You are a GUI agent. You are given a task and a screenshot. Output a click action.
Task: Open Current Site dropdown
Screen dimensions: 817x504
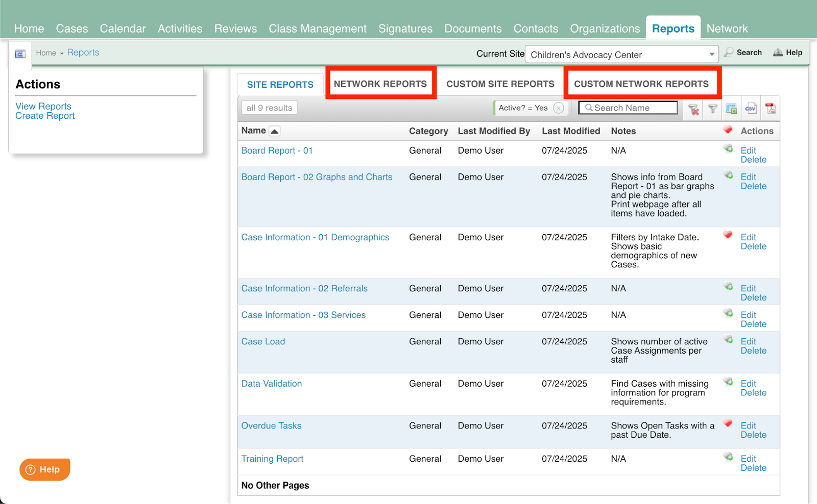[621, 55]
